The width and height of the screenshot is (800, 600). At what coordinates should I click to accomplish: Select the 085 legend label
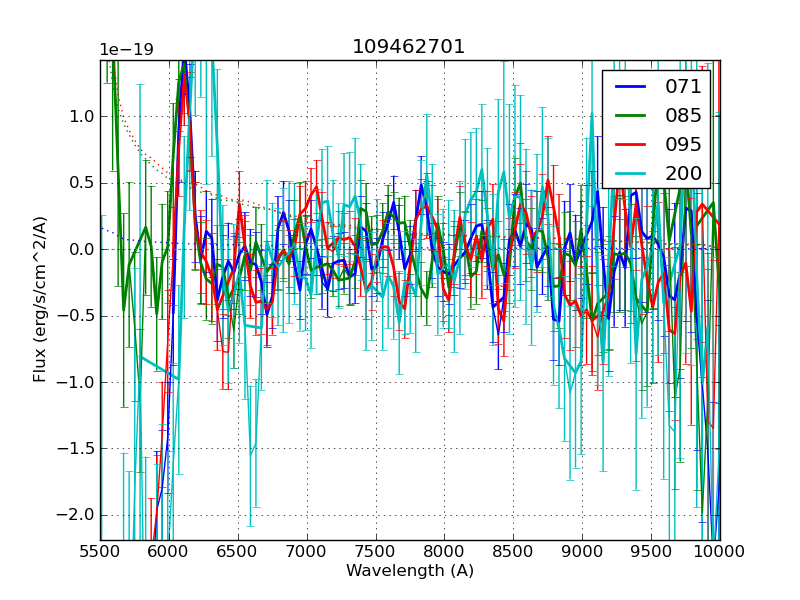pyautogui.click(x=683, y=115)
